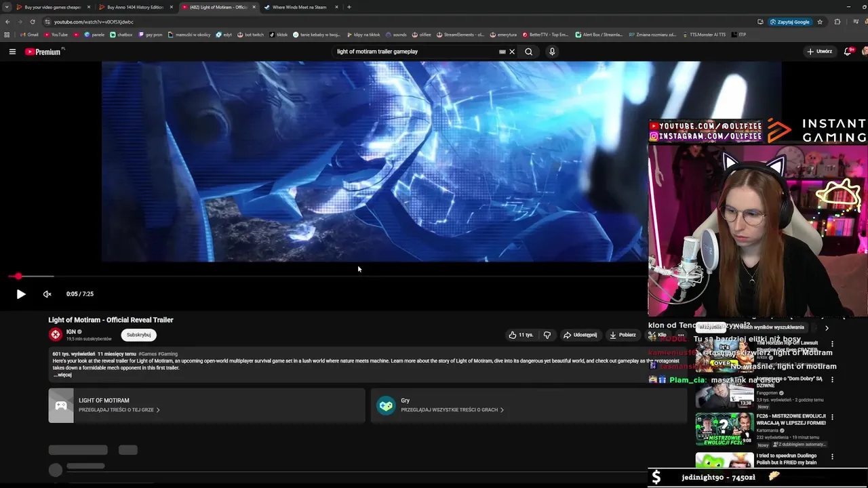Click the Light of Motiram - Official Reveal Trailer title
This screenshot has height=488, width=868.
111,320
